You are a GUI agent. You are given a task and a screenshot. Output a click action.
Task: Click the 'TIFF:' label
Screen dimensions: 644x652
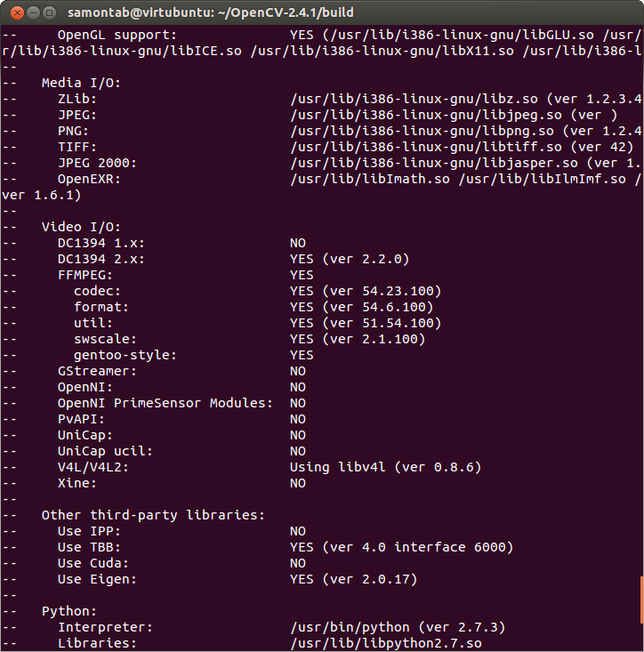(76, 147)
